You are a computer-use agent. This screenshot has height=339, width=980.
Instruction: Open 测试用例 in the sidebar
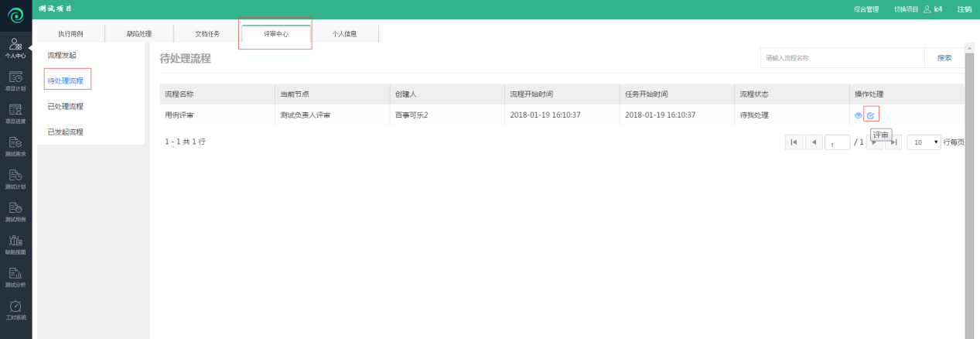(15, 212)
